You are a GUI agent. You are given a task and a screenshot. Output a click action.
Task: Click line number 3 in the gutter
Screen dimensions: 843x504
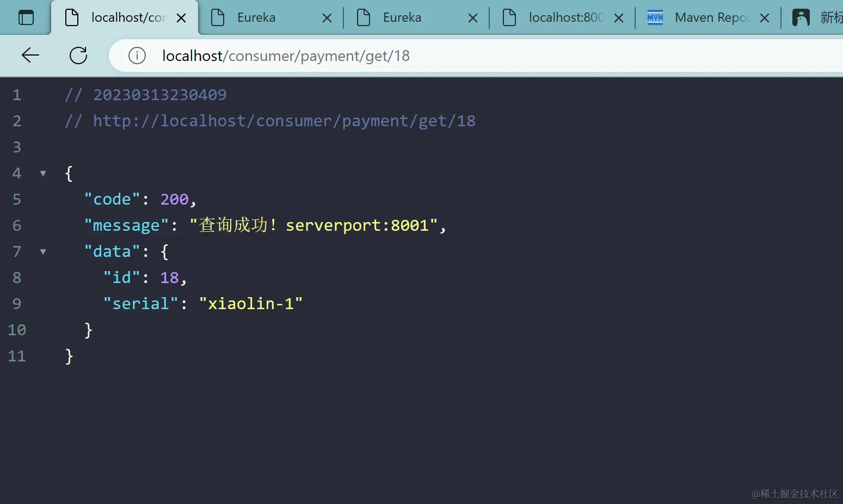click(17, 147)
